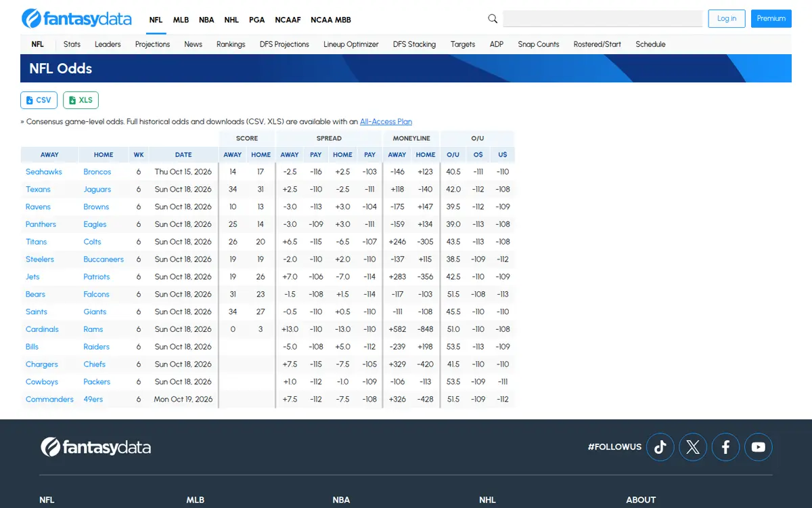Image resolution: width=812 pixels, height=508 pixels.
Task: Switch to PGA section
Action: pyautogui.click(x=257, y=20)
